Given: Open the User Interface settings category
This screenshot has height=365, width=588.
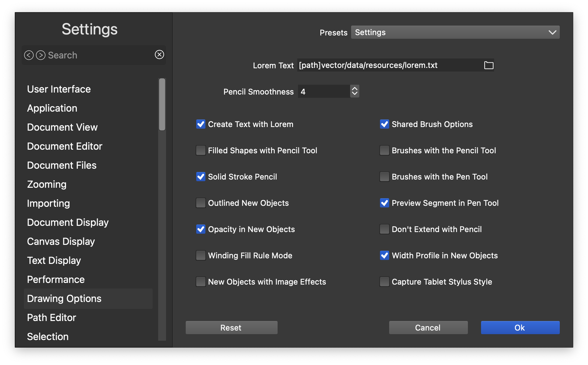Looking at the screenshot, I should [x=59, y=89].
